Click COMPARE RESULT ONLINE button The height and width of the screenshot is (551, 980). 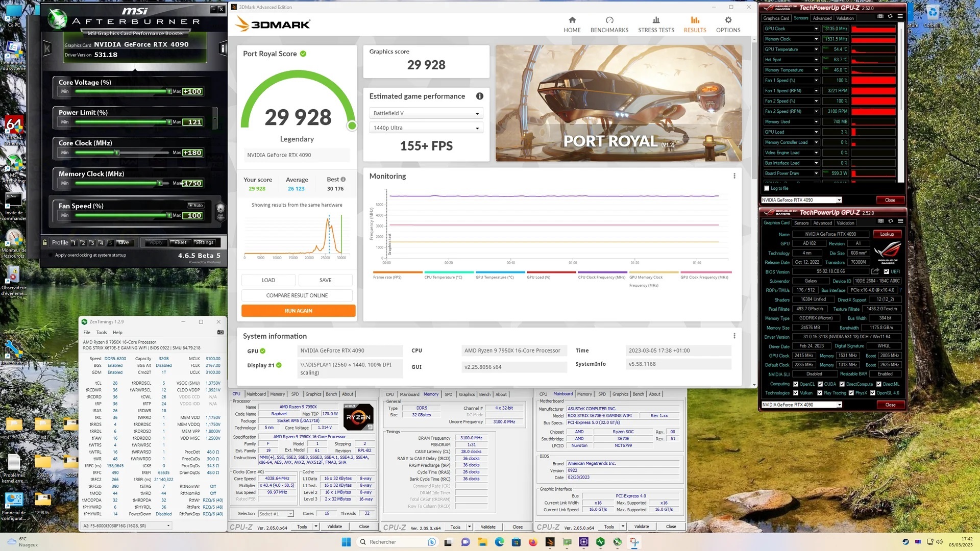click(x=297, y=295)
